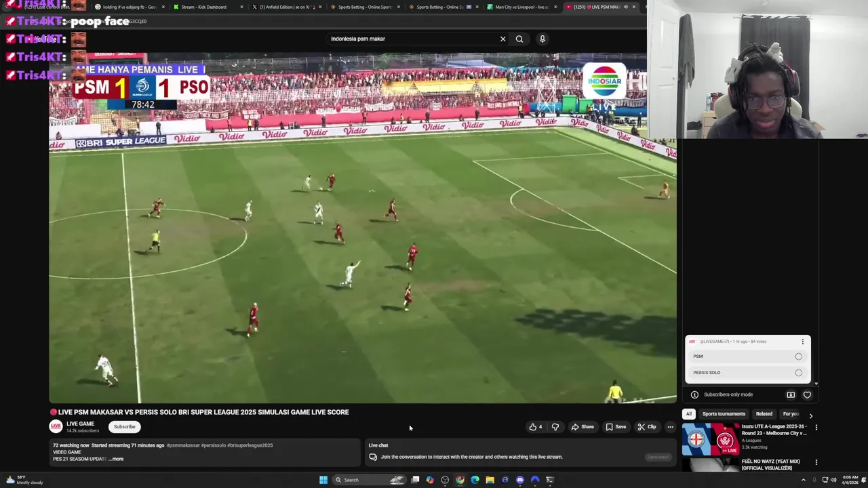Show hidden system tray icons
This screenshot has width=868, height=488.
click(x=804, y=480)
